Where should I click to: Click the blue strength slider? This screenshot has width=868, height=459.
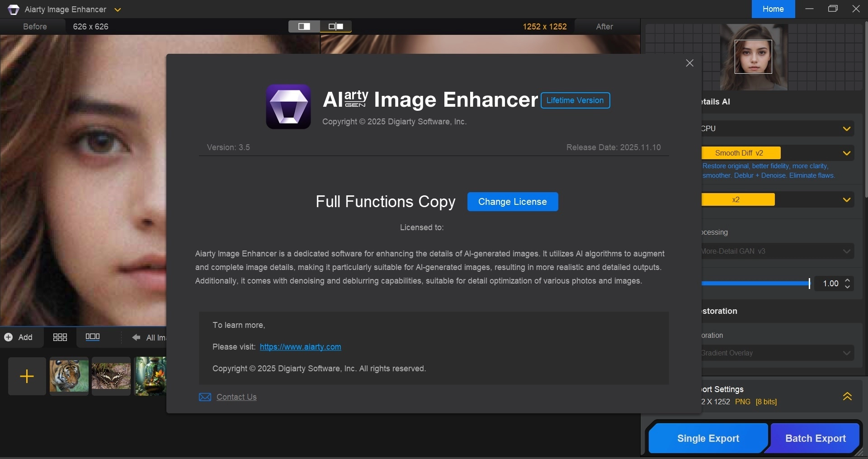(x=756, y=284)
